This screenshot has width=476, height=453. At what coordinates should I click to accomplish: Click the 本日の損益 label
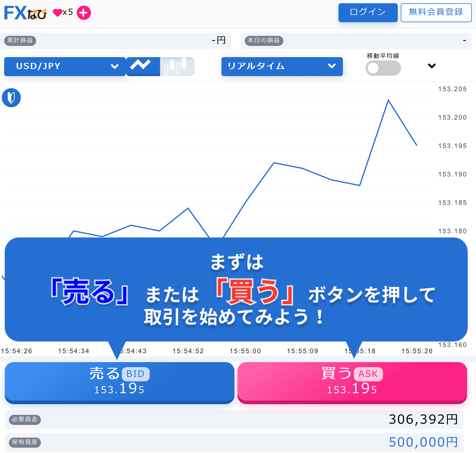click(264, 41)
